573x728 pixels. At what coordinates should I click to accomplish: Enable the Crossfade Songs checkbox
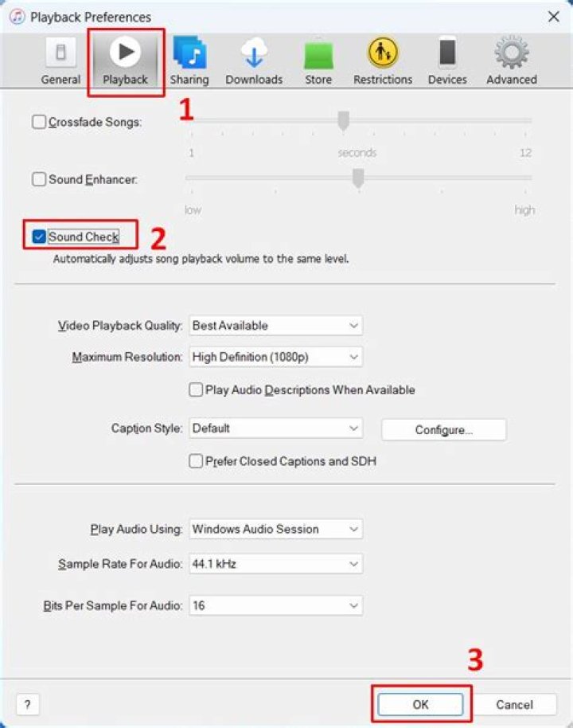pos(39,123)
